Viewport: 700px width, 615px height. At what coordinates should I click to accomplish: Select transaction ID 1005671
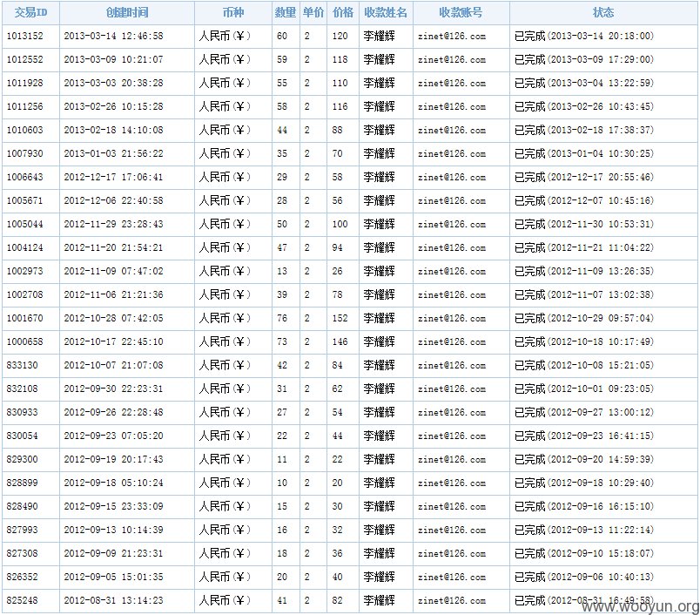point(25,200)
